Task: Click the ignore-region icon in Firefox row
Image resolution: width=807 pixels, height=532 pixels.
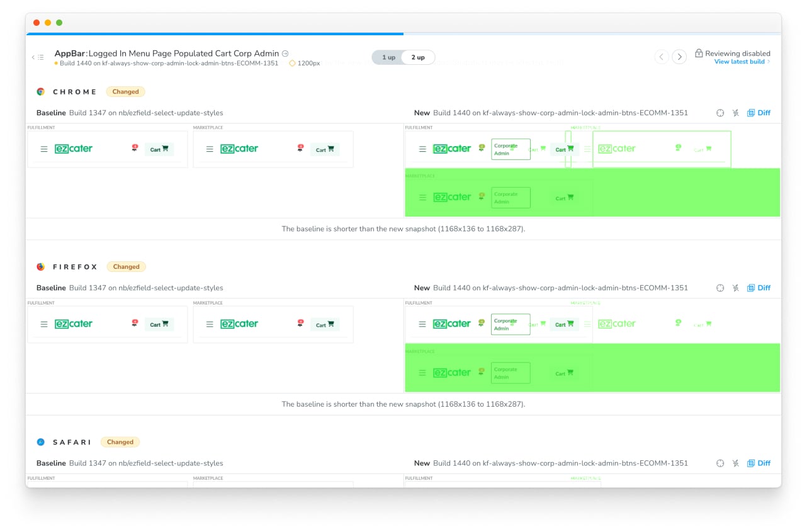Action: coord(735,288)
